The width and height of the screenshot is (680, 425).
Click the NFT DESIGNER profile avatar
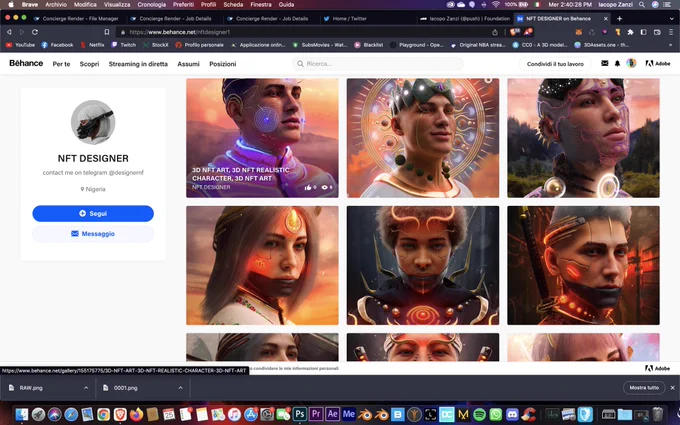[x=93, y=122]
